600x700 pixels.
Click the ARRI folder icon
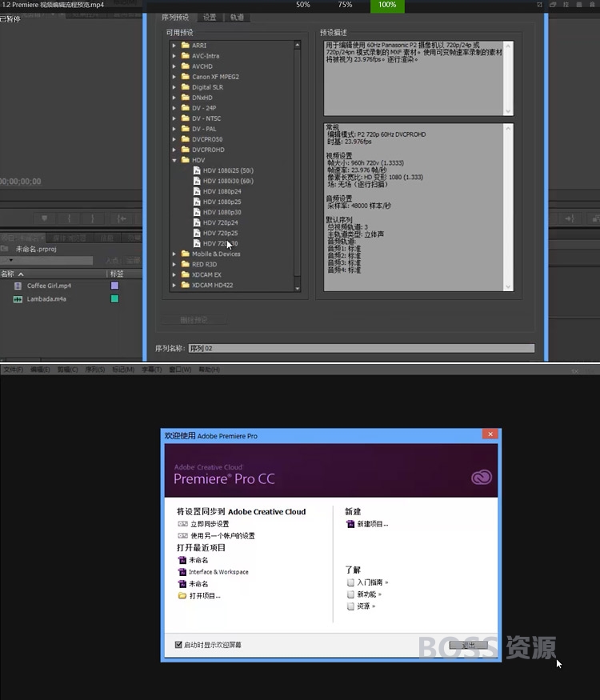[186, 45]
